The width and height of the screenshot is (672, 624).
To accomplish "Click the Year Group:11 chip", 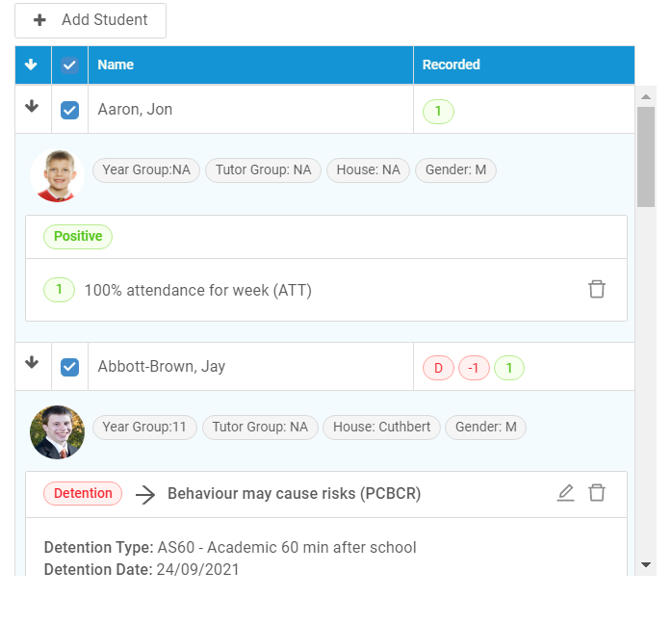I will (x=144, y=428).
